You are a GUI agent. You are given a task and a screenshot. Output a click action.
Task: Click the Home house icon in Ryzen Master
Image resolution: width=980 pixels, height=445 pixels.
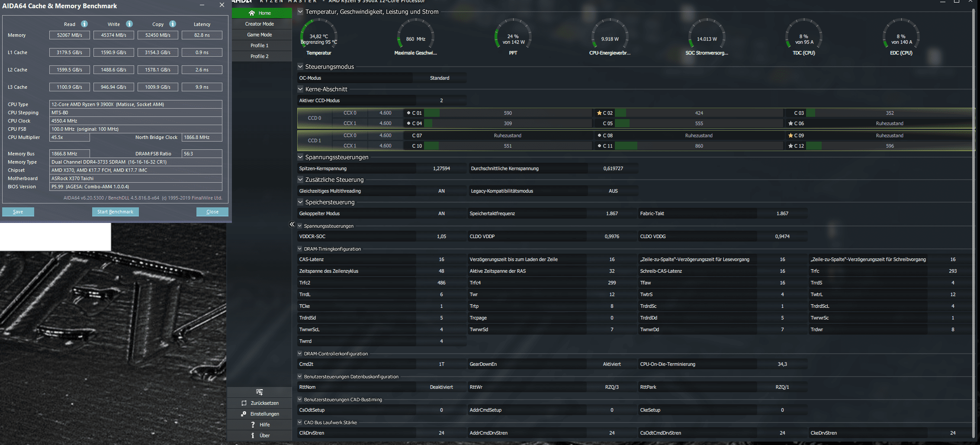pos(252,13)
